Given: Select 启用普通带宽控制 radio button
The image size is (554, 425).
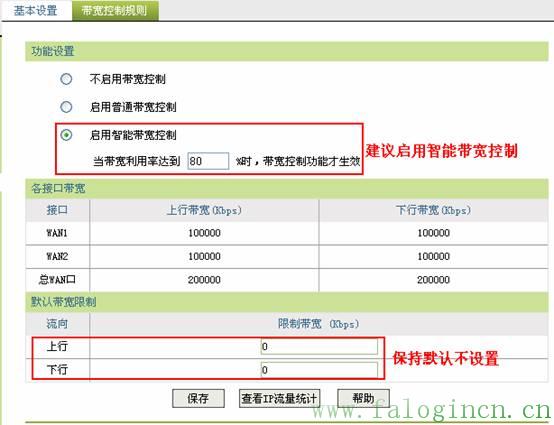Looking at the screenshot, I should [x=66, y=107].
